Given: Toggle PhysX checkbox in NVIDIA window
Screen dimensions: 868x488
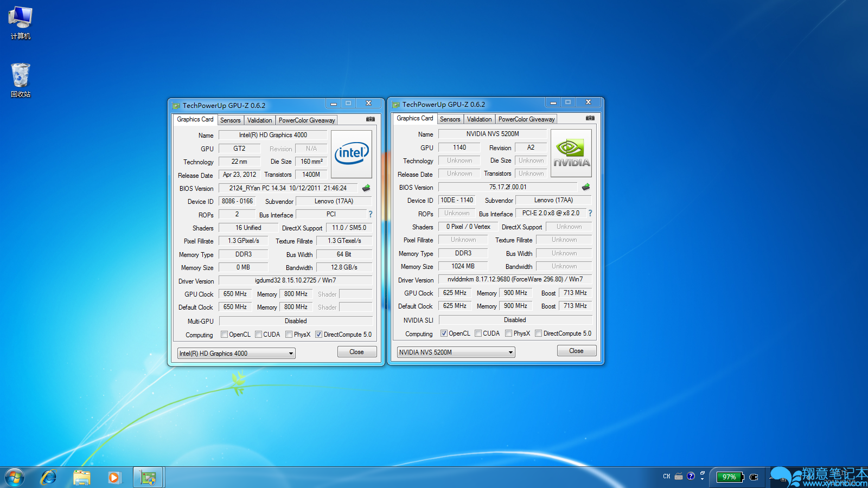Looking at the screenshot, I should click(509, 333).
